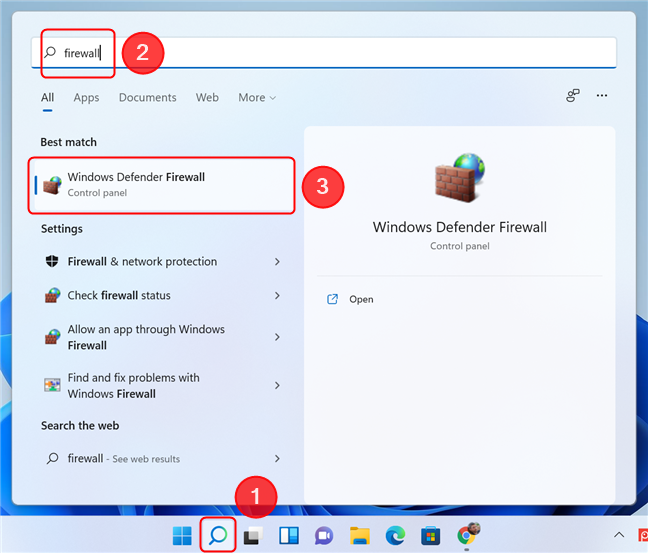Open the Windows Start menu

point(183,535)
